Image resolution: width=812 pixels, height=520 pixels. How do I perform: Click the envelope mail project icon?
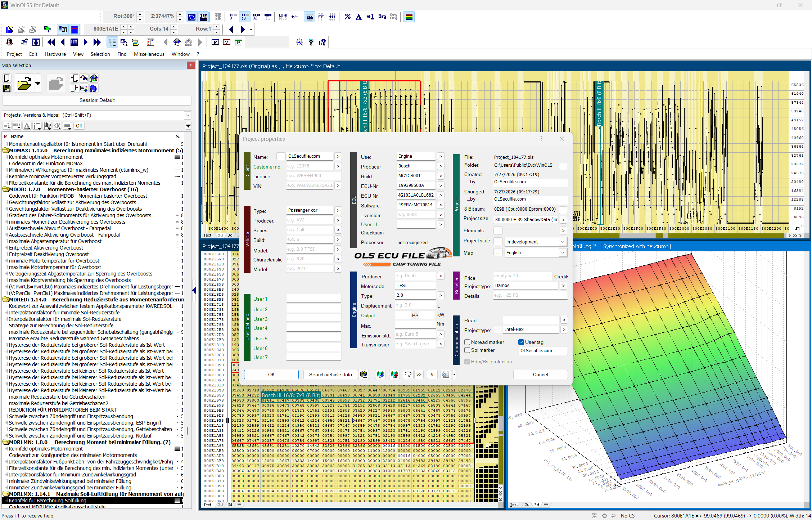(84, 89)
